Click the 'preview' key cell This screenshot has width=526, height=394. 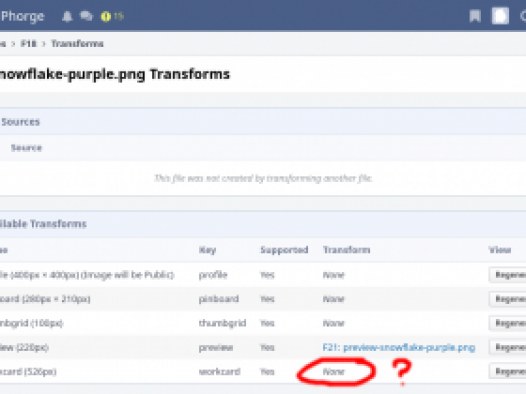click(216, 347)
